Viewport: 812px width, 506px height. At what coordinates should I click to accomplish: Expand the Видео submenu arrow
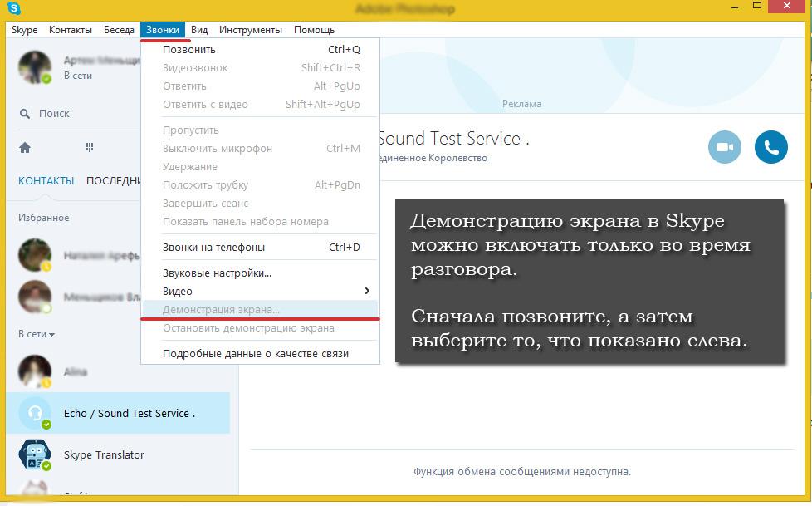(367, 291)
